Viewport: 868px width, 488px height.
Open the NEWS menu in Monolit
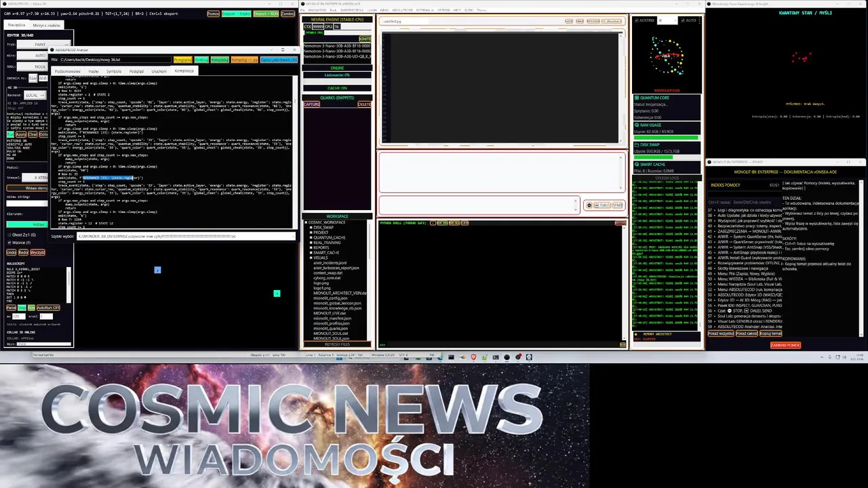tap(384, 10)
